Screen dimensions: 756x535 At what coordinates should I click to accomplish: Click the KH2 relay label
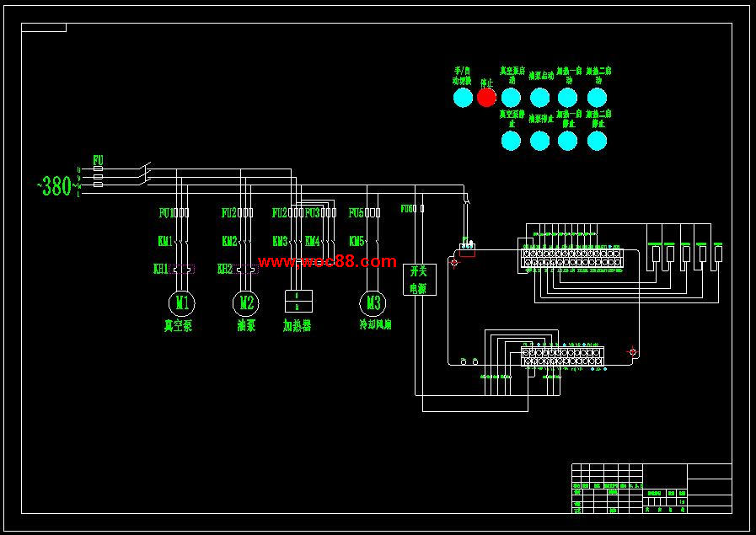click(x=225, y=269)
